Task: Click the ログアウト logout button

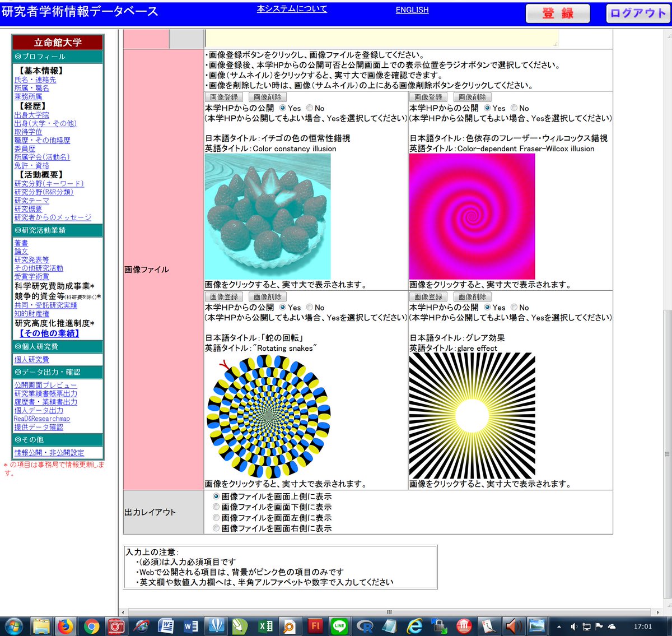Action: [637, 13]
